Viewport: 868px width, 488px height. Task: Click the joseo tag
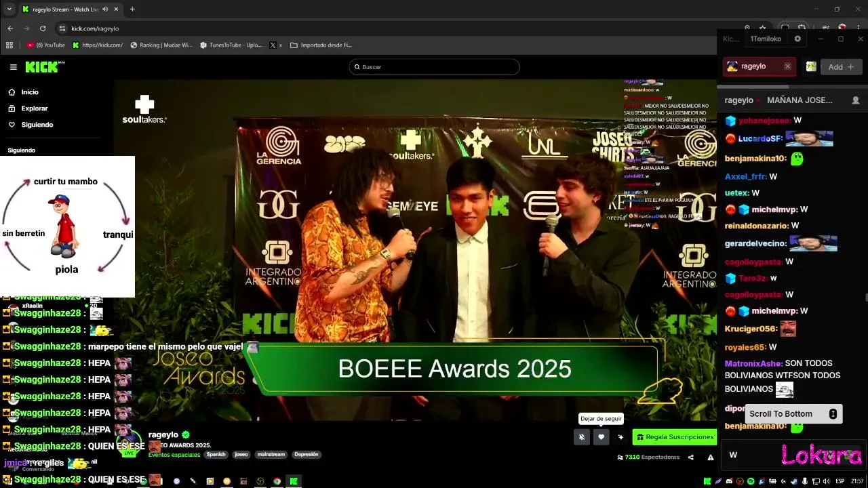241,455
